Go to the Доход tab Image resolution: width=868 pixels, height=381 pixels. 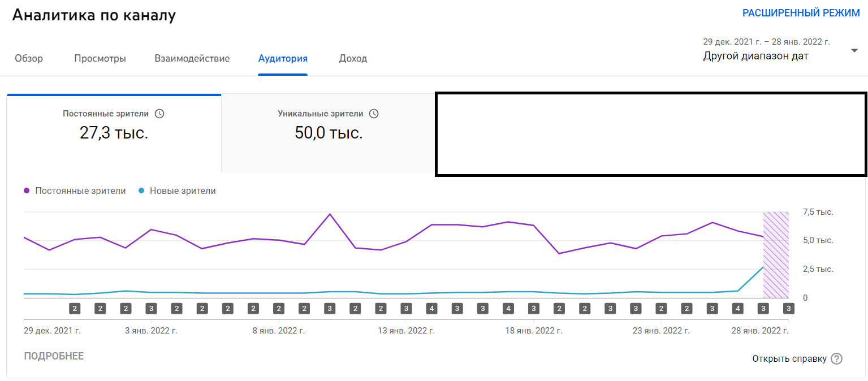pos(353,58)
